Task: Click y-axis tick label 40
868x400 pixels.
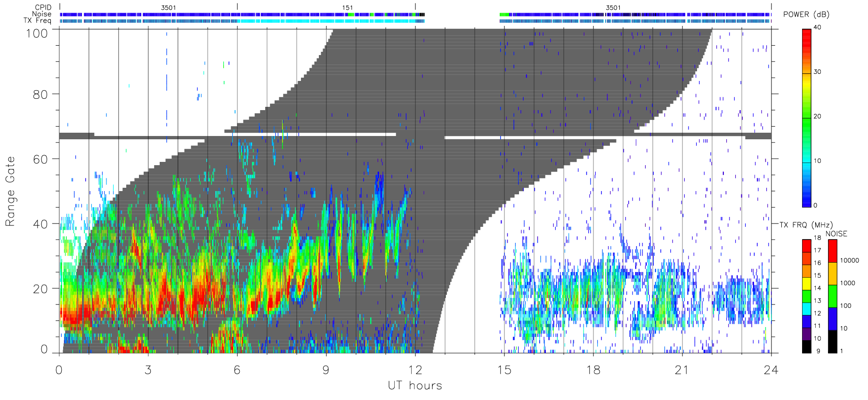Action: (x=40, y=224)
